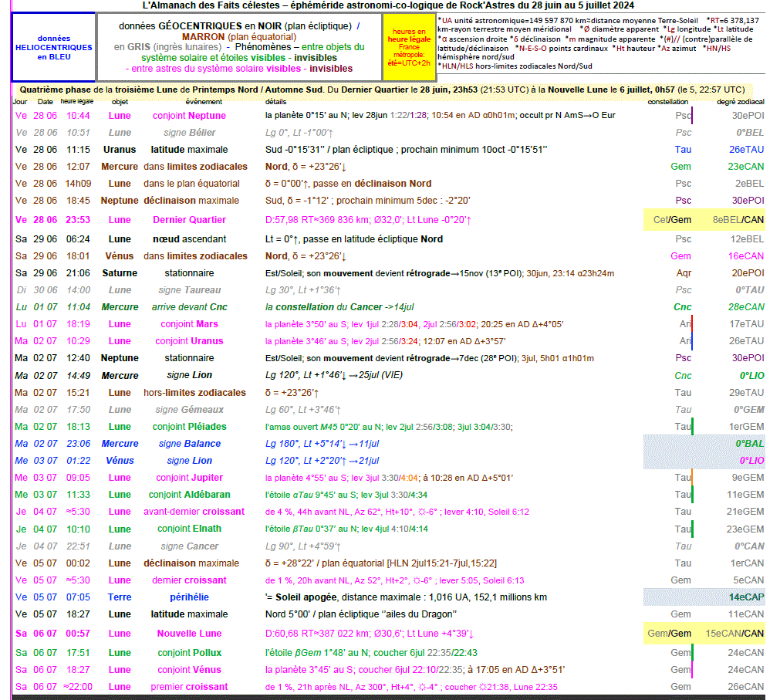Click the 'constellation' column header
The image size is (780, 700).
[x=667, y=102]
